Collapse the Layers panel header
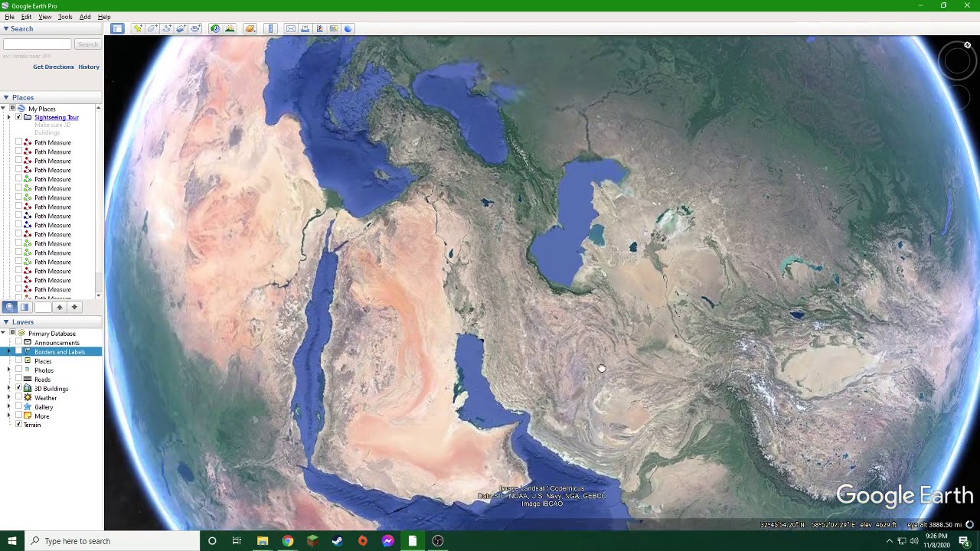Screen dimensions: 980x551 [x=51, y=322]
